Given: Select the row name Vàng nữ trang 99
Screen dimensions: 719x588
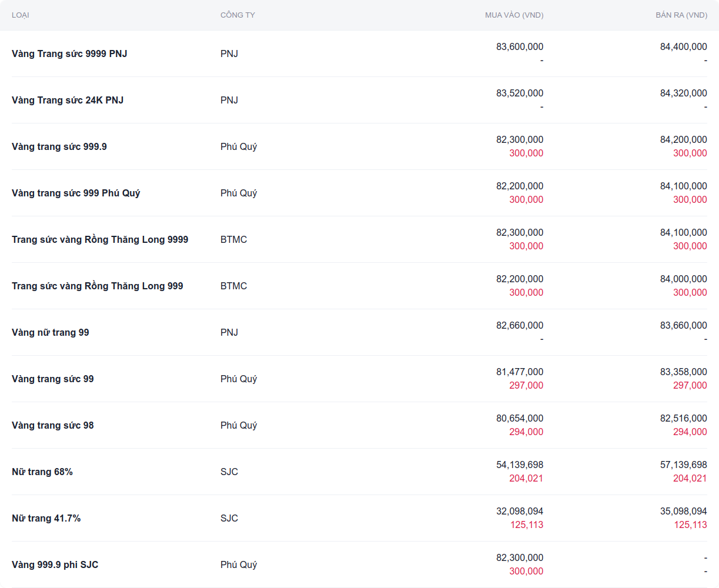Looking at the screenshot, I should pyautogui.click(x=51, y=332).
